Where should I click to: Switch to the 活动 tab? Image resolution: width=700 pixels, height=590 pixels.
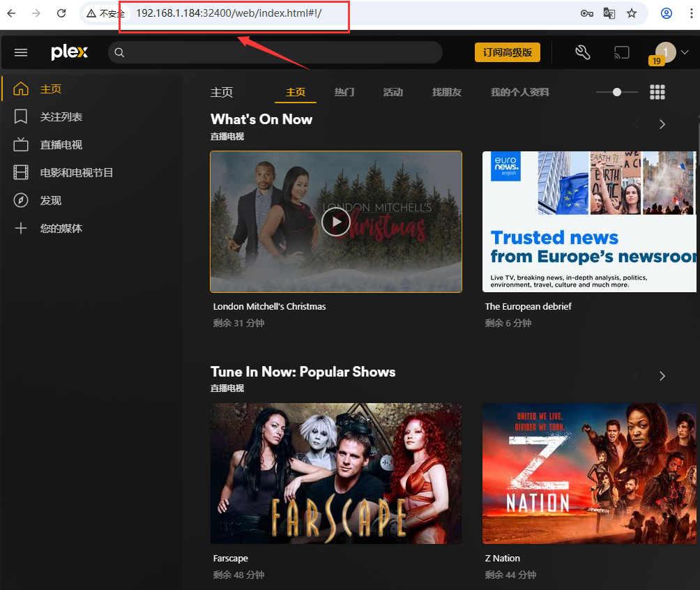(x=392, y=91)
